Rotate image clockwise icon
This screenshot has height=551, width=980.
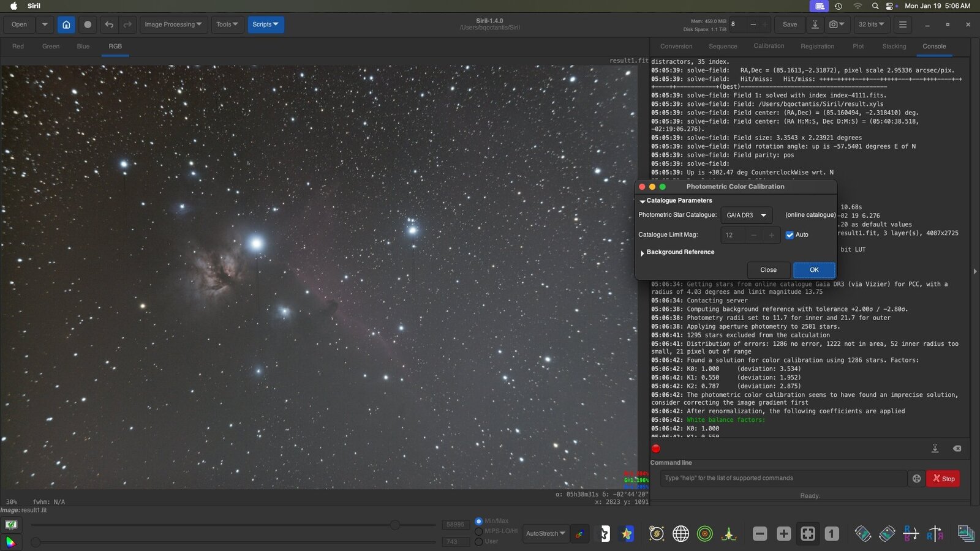[886, 534]
